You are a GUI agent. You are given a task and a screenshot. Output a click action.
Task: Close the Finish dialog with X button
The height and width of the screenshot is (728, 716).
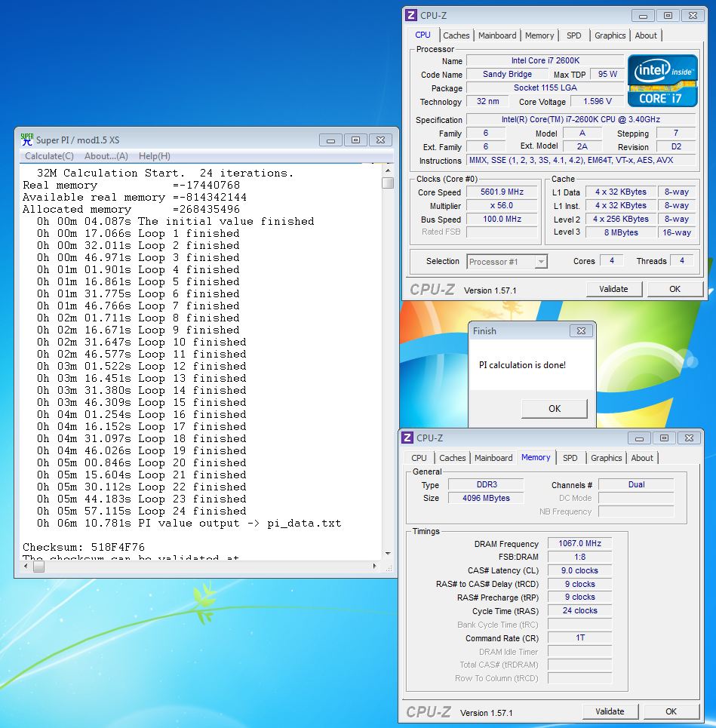pos(581,330)
